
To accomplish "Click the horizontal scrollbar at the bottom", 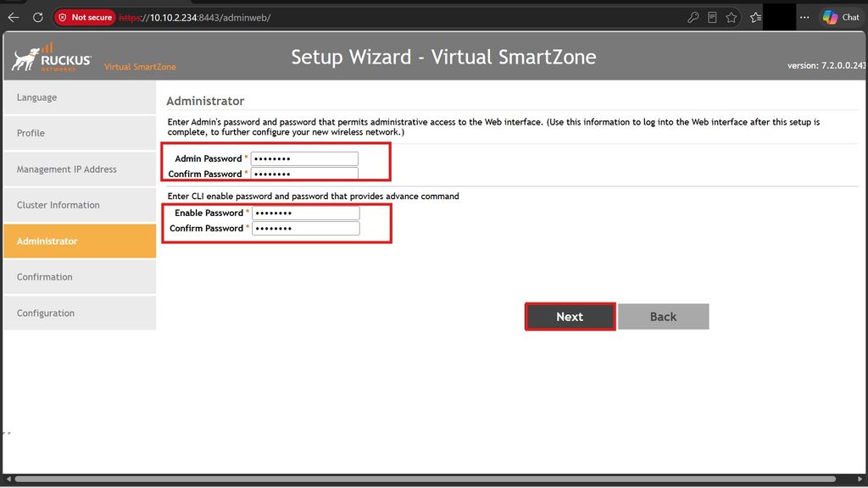I will [426, 480].
